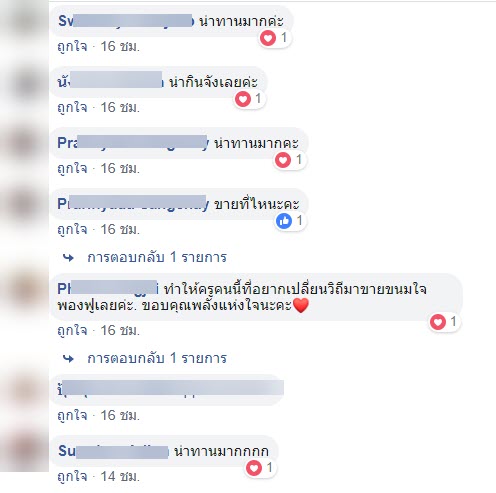Click 14 ชม. timestamp on last comment
496x493 pixels.
coord(120,476)
